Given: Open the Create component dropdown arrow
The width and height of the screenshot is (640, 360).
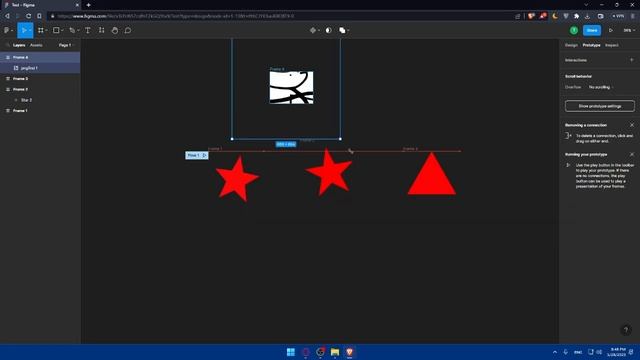Looking at the screenshot, I should tap(318, 31).
